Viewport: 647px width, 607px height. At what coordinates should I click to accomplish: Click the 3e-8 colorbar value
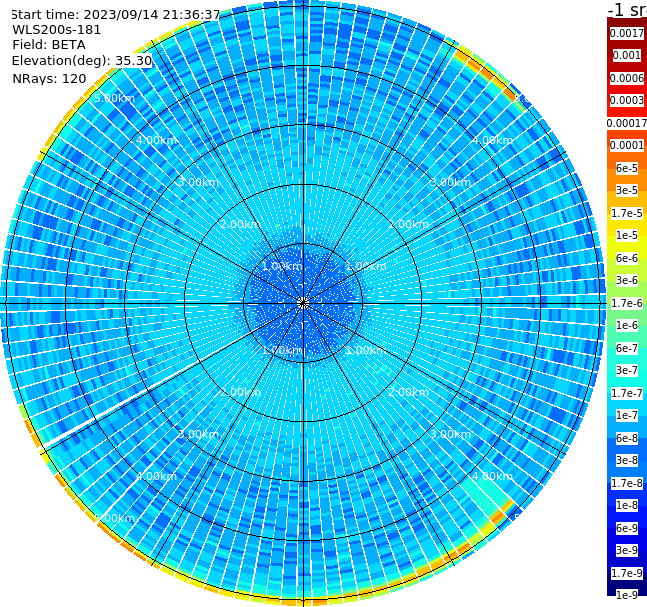627,460
